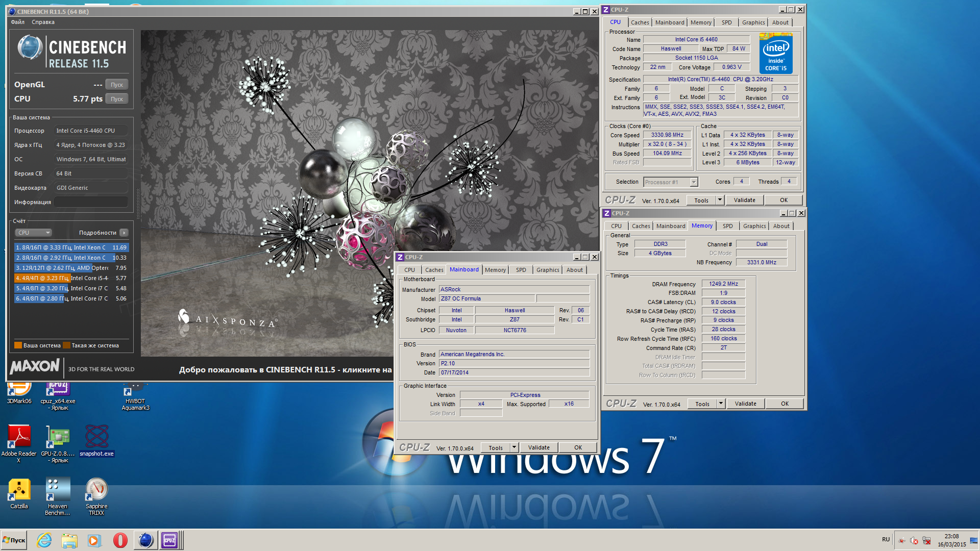Open Internet Explorer from the taskbar
Image resolution: width=980 pixels, height=551 pixels.
(x=44, y=540)
